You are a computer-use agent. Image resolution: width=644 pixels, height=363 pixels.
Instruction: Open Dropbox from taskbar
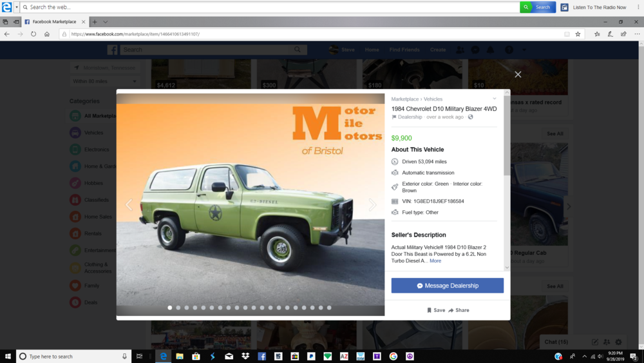tap(245, 357)
